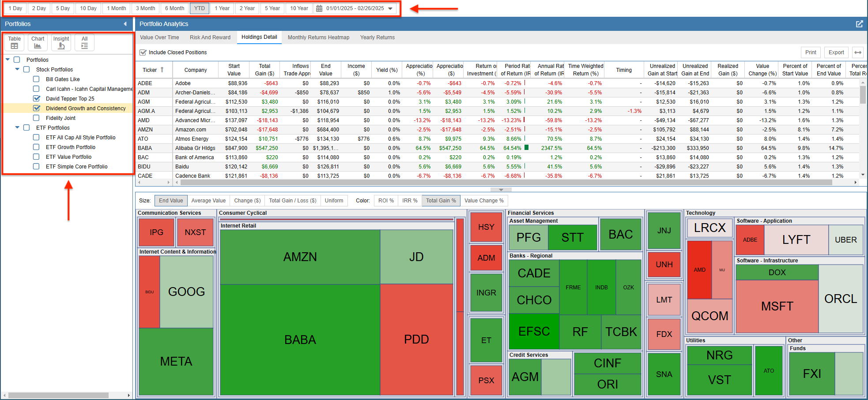Select the All view icon button

tap(84, 43)
